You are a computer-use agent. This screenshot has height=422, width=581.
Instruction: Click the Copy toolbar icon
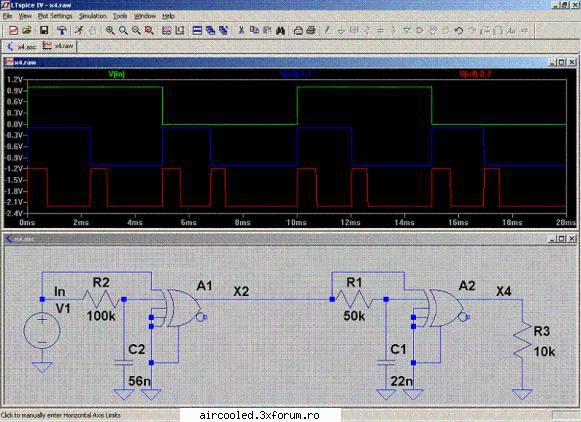click(254, 30)
